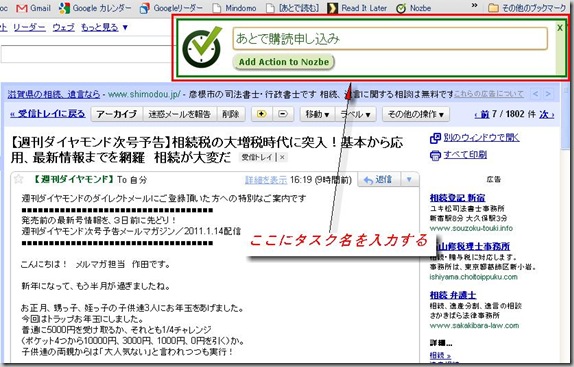Open Googleリーダー bookmark
The width and height of the screenshot is (574, 367).
171,8
